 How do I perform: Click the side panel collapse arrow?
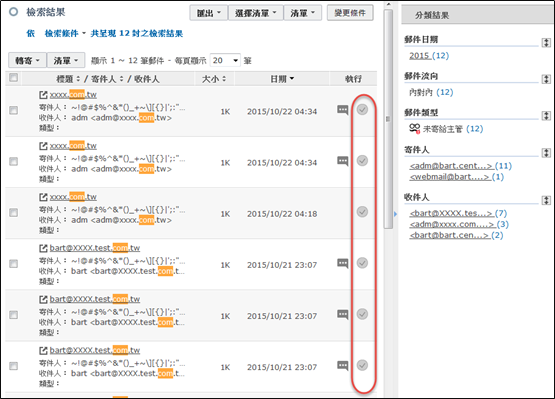click(x=395, y=214)
